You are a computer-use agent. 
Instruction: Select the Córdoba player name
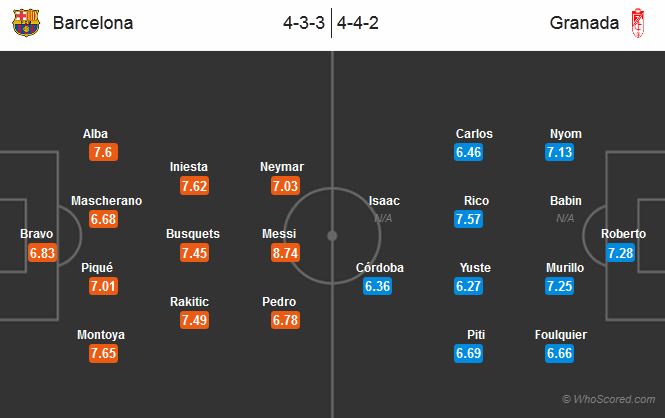tap(380, 268)
